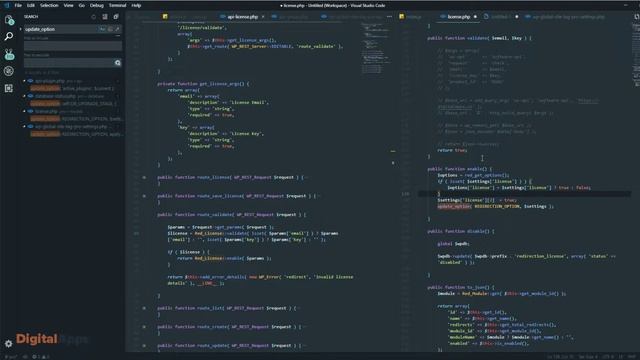Open the Debug menu
Image resolution: width=640 pixels, height=360 pixels.
(97, 5)
